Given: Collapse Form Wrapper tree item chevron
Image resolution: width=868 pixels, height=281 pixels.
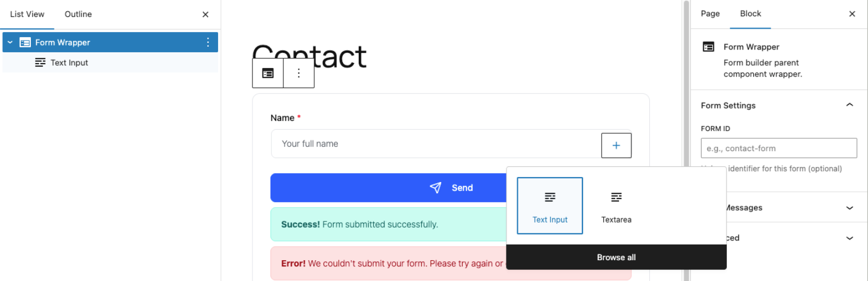Looking at the screenshot, I should pyautogui.click(x=10, y=42).
